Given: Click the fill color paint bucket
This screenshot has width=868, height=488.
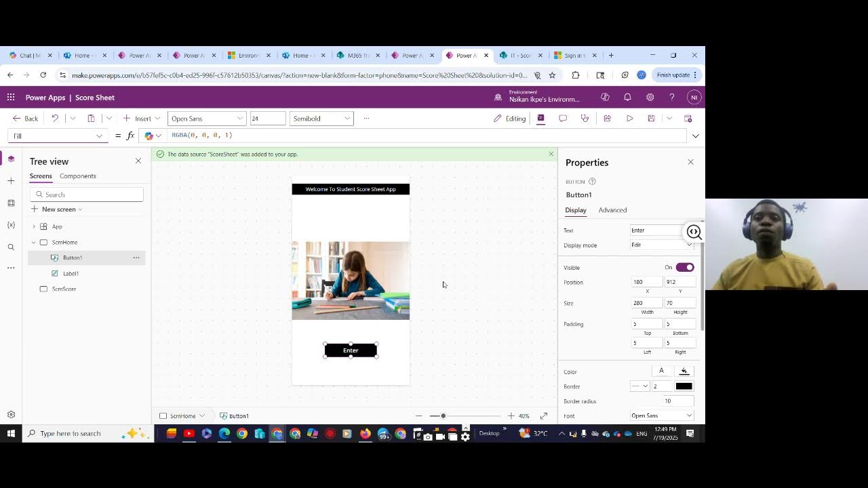Looking at the screenshot, I should tap(684, 371).
